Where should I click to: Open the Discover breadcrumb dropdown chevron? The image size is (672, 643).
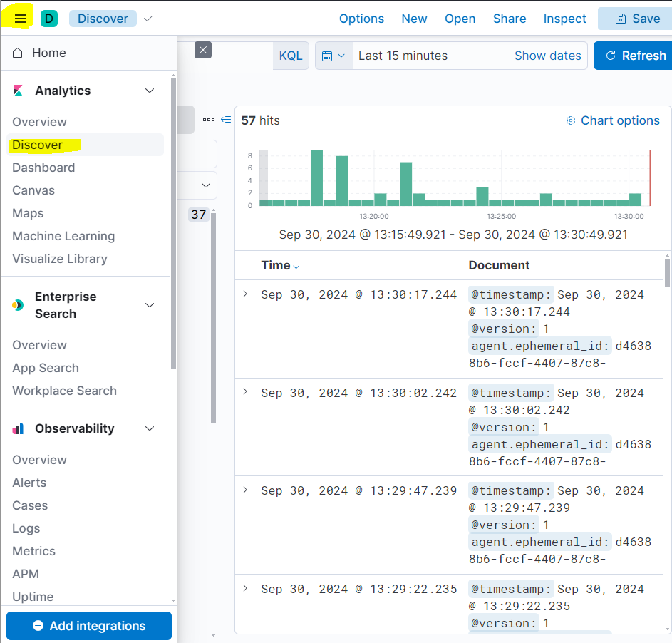[x=148, y=19]
